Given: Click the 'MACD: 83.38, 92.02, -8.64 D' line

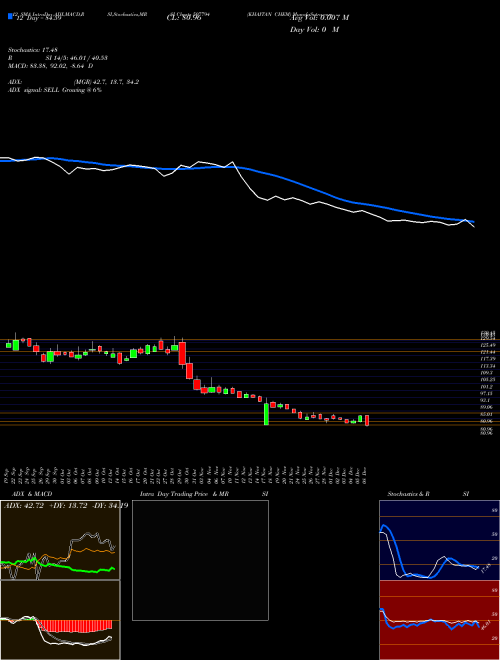Looking at the screenshot, I should (x=51, y=66).
